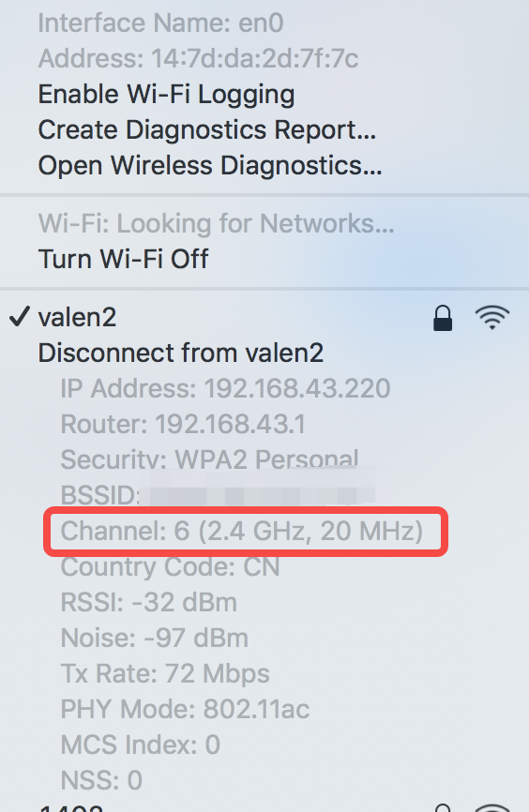Click the Security WPA2 Personal line

tap(209, 459)
